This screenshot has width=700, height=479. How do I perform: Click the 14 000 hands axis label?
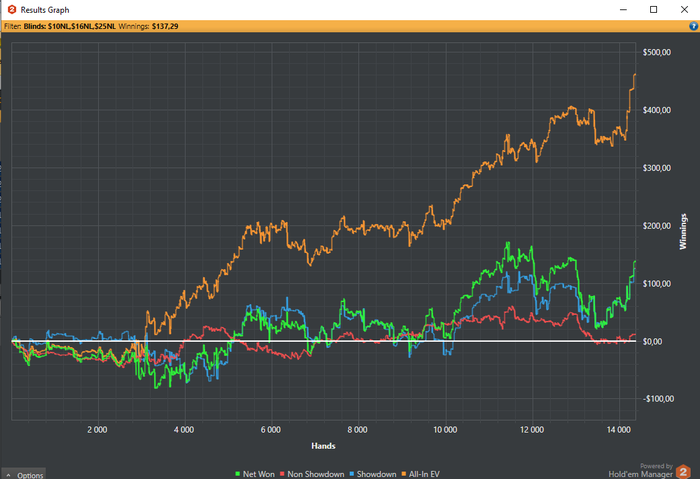coord(618,430)
